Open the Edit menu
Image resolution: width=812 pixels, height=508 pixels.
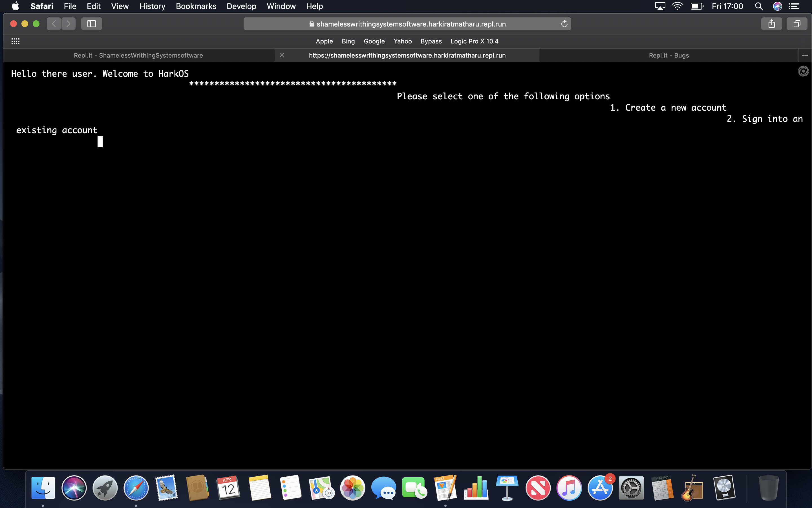click(94, 6)
